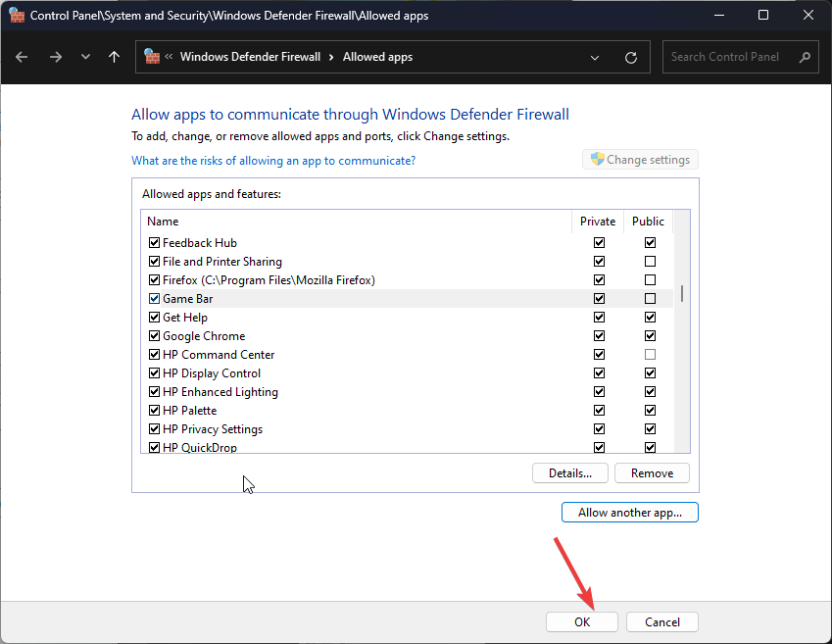Click the search magnifier icon
Viewport: 832px width, 644px height.
coord(805,57)
